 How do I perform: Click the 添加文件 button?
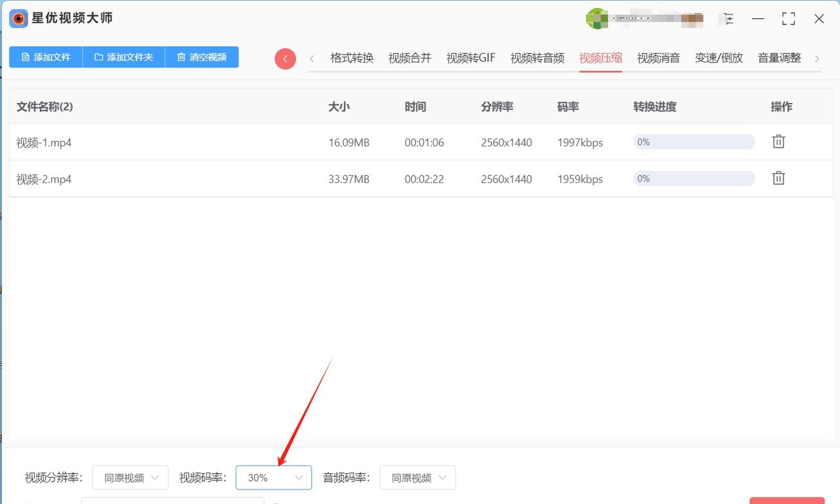pos(45,57)
